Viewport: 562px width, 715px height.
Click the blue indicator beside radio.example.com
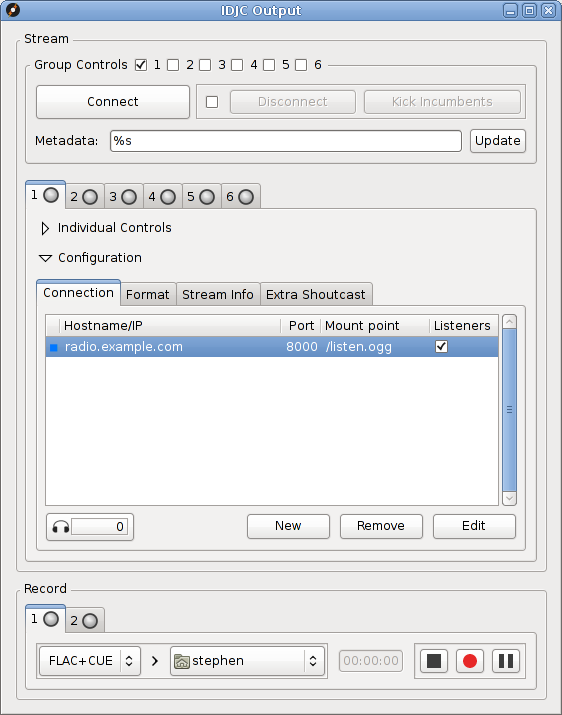coord(54,347)
